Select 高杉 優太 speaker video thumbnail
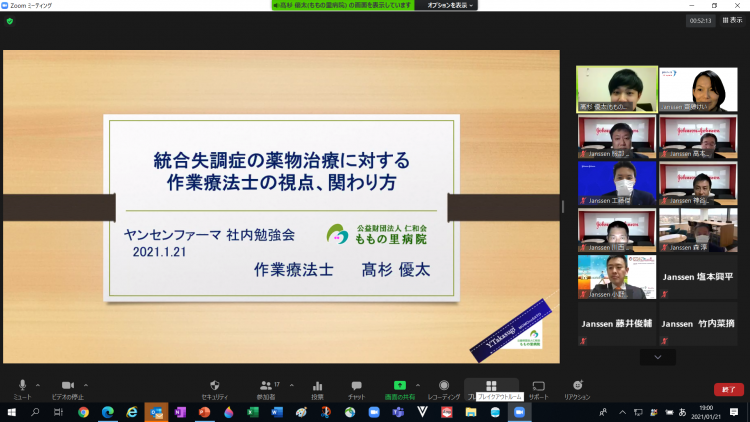The image size is (750, 422). (617, 89)
